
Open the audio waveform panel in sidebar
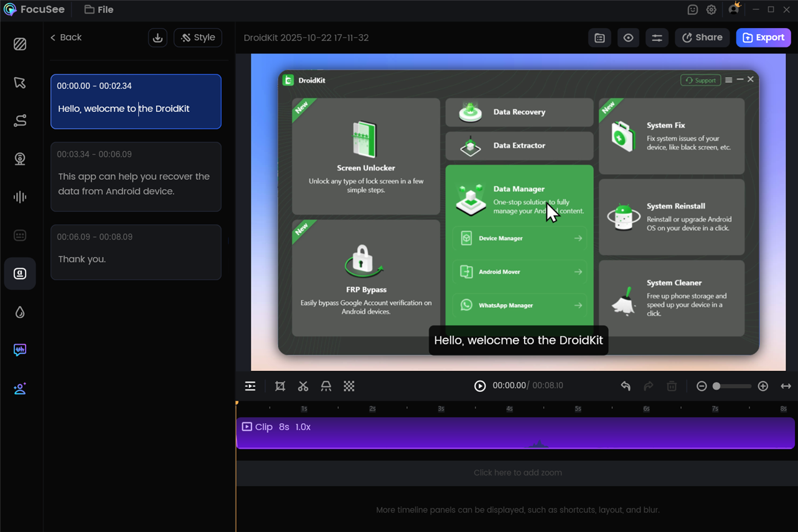(x=20, y=197)
